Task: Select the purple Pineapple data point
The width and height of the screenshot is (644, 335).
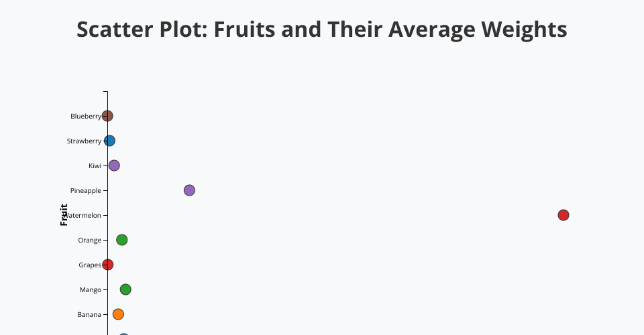Action: pos(189,190)
